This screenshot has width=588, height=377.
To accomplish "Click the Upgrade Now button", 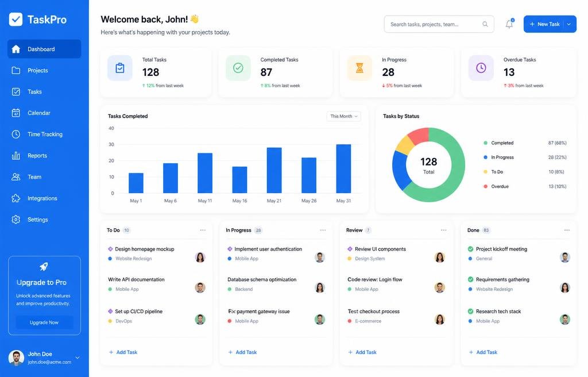I will (x=44, y=322).
